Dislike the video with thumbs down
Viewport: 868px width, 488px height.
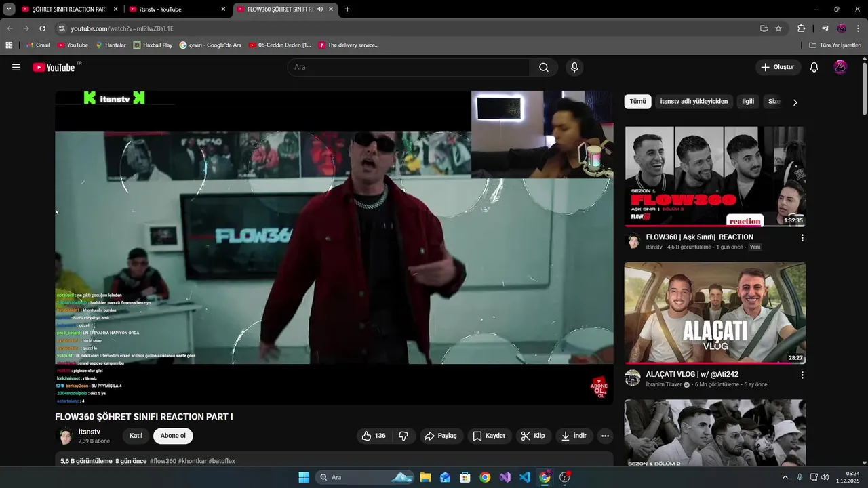(x=403, y=436)
